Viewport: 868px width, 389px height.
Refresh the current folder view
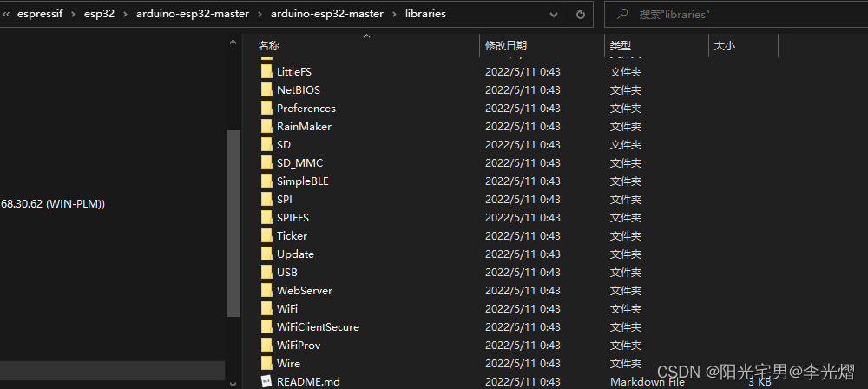click(x=580, y=15)
